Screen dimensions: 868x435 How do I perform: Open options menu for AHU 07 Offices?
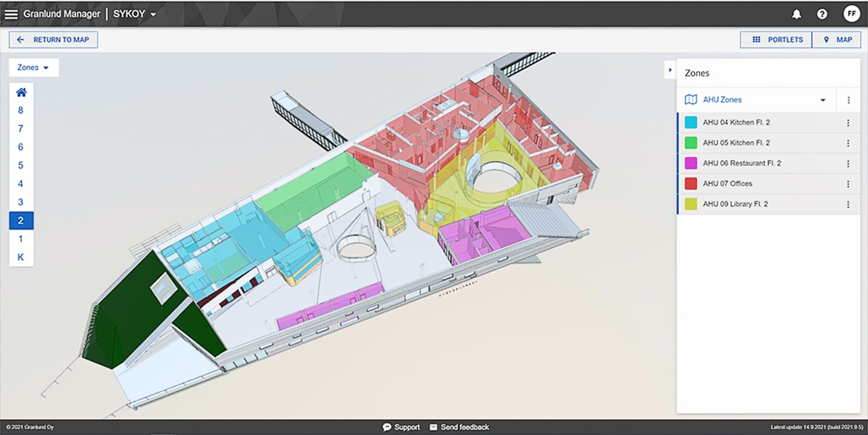848,184
